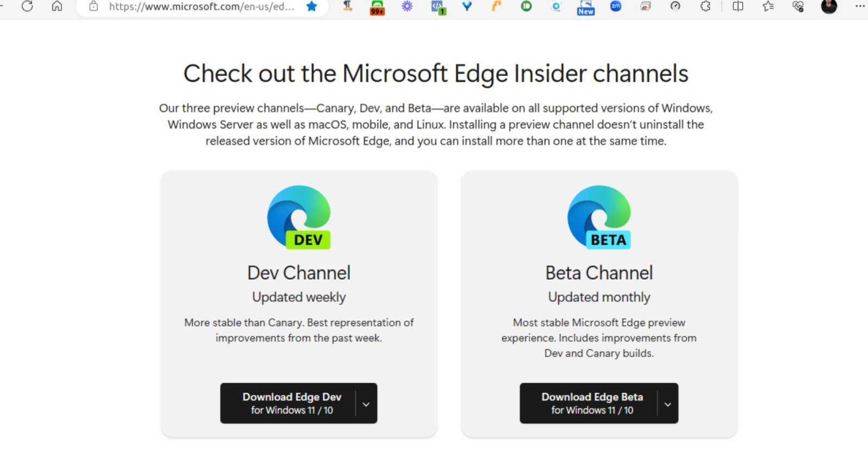The height and width of the screenshot is (456, 868).
Task: Toggle split screen view icon
Action: [738, 7]
